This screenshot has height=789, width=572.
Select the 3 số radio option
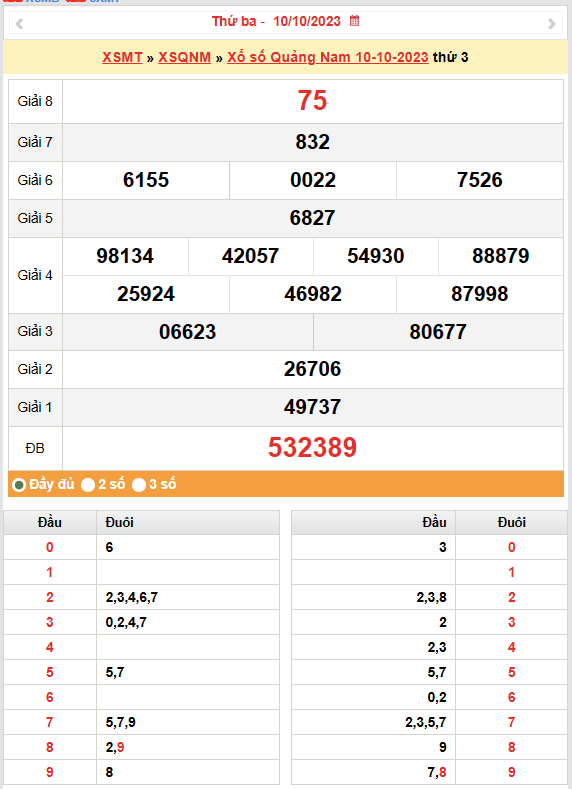139,485
